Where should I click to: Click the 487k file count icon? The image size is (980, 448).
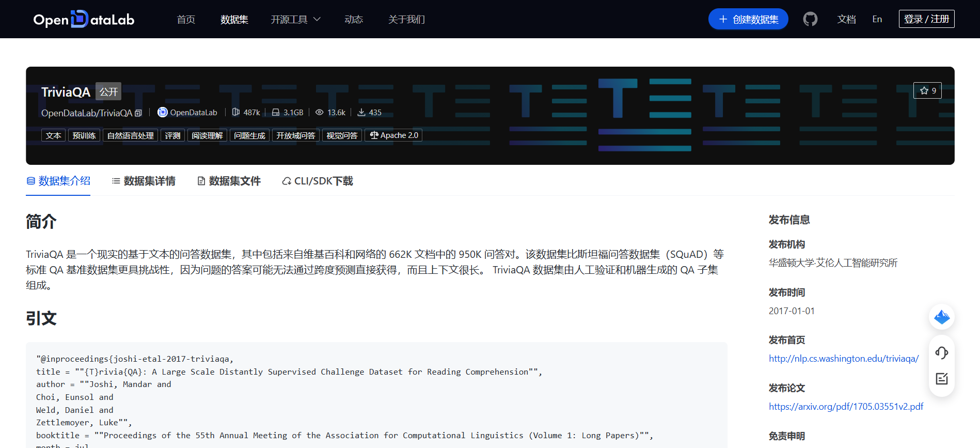(236, 112)
